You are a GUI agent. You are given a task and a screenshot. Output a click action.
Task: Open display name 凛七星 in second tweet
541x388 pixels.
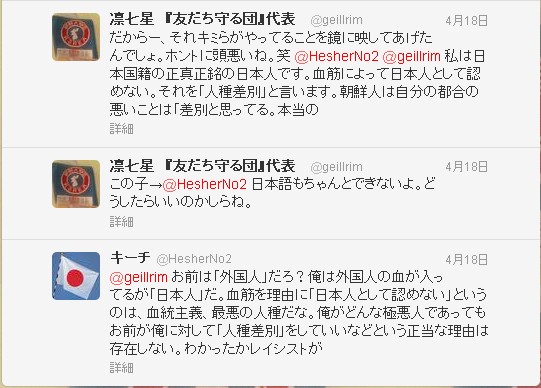tap(203, 166)
